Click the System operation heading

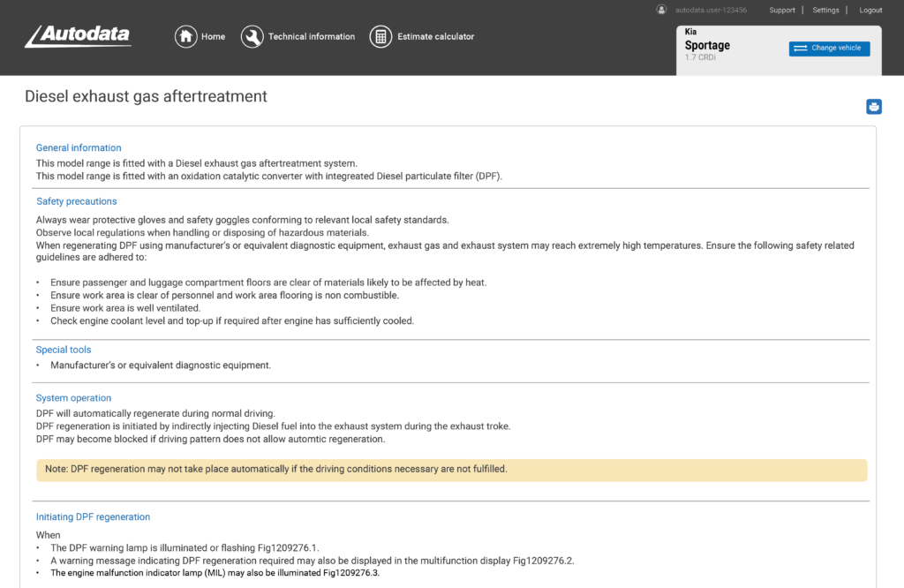[x=73, y=398]
